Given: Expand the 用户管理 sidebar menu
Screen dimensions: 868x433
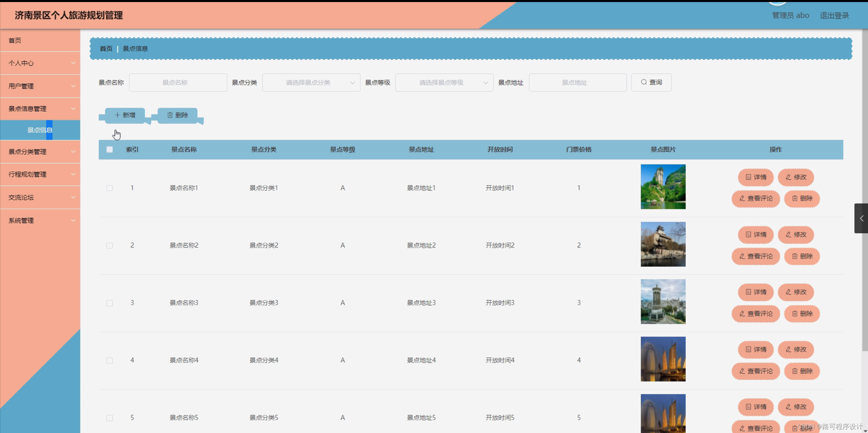Looking at the screenshot, I should 40,86.
